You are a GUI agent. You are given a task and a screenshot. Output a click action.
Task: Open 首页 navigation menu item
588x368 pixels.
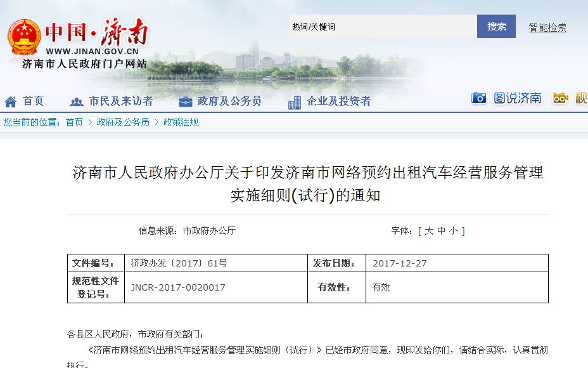click(34, 101)
